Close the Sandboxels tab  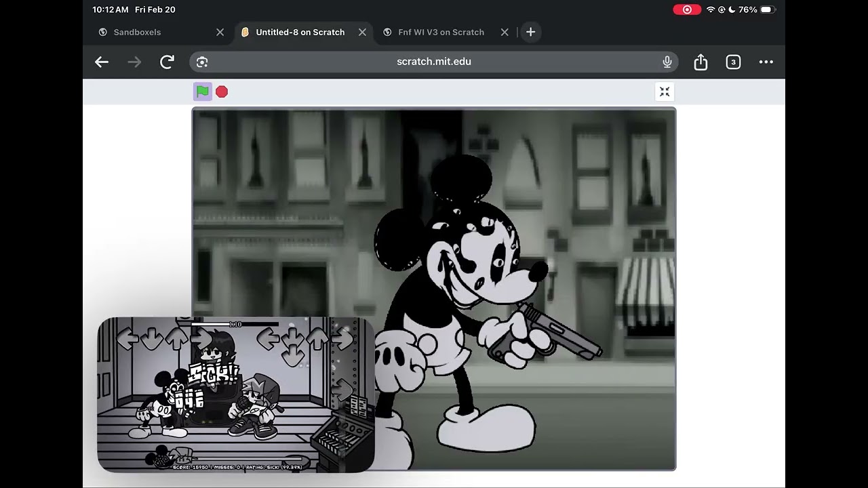point(220,32)
